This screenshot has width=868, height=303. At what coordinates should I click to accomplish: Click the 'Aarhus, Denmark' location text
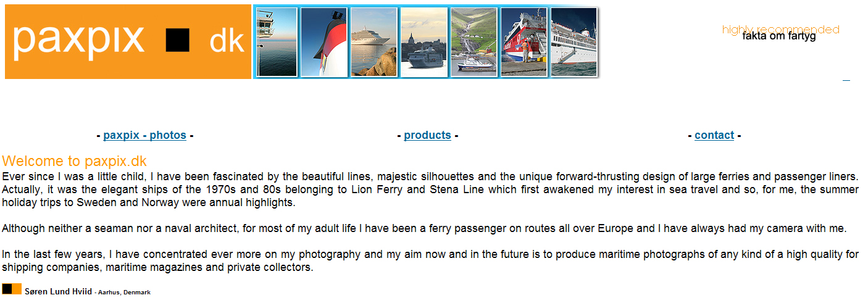tap(124, 293)
